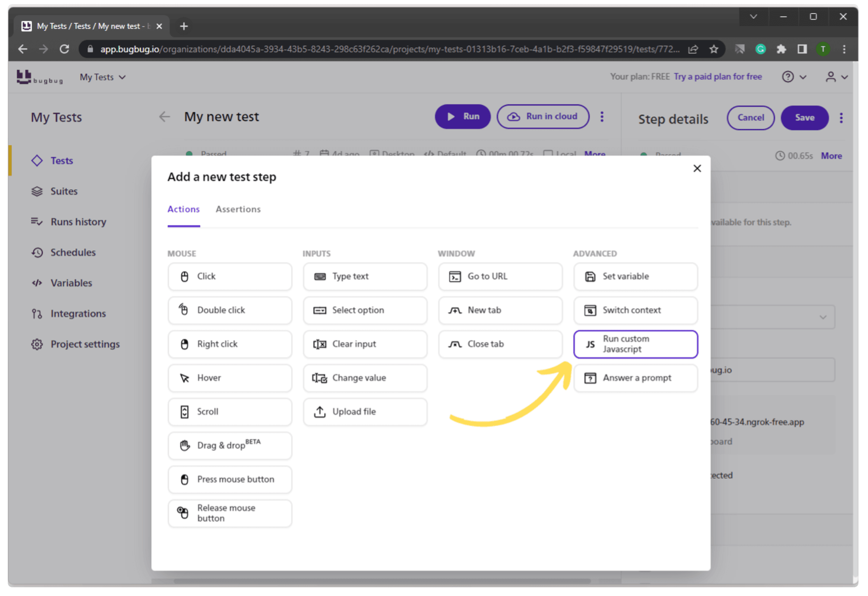Image resolution: width=868 pixels, height=596 pixels.
Task: Select the Change value action
Action: pyautogui.click(x=365, y=378)
